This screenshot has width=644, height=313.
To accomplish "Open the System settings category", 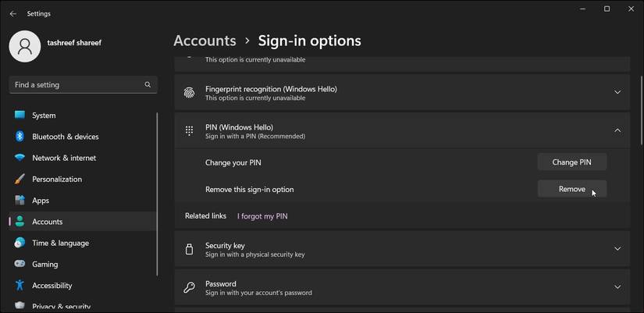I will pyautogui.click(x=44, y=116).
